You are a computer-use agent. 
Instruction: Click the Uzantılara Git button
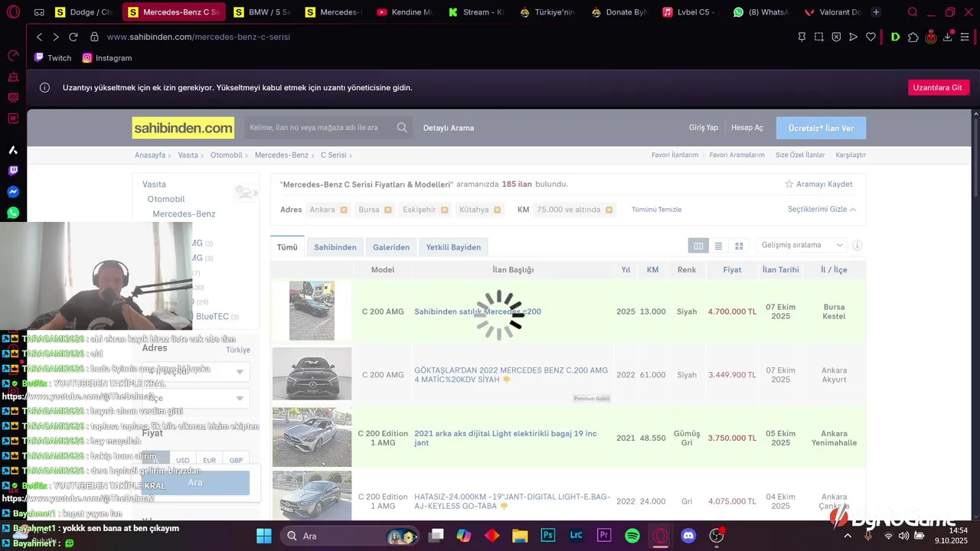pyautogui.click(x=939, y=87)
